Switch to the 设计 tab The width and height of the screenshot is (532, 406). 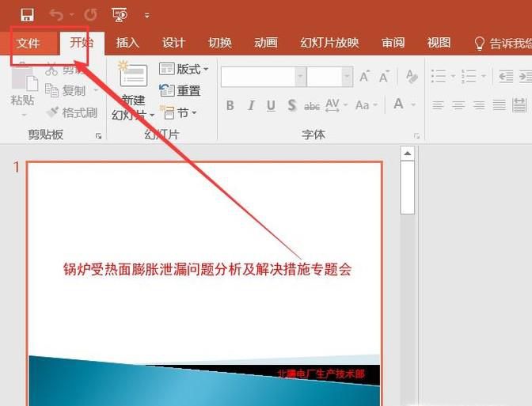(x=173, y=43)
